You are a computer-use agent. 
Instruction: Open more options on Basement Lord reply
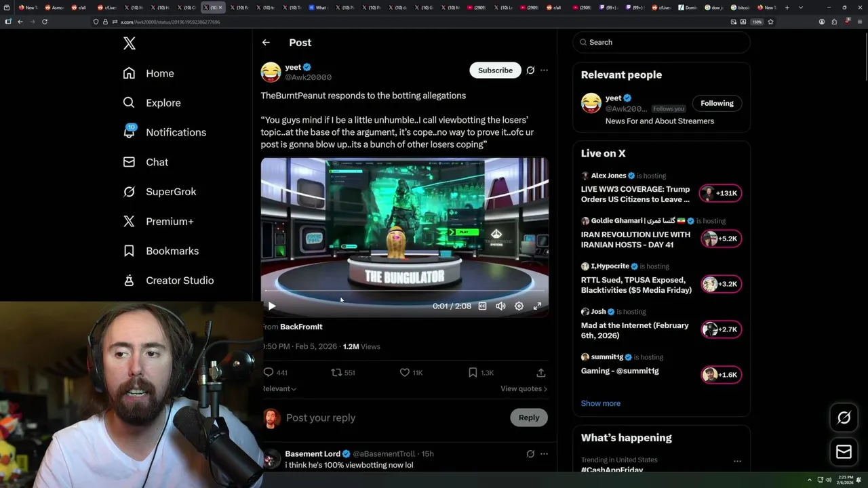coord(544,454)
